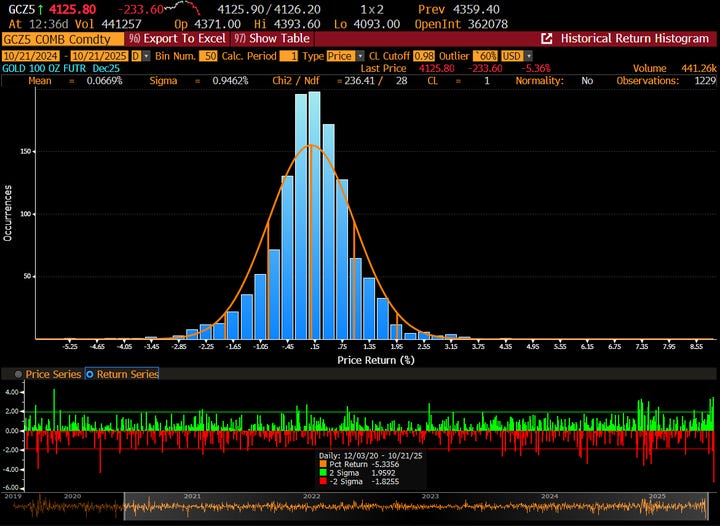720x526 pixels.
Task: Click the end date 10/21/2025 field
Action: pos(100,54)
